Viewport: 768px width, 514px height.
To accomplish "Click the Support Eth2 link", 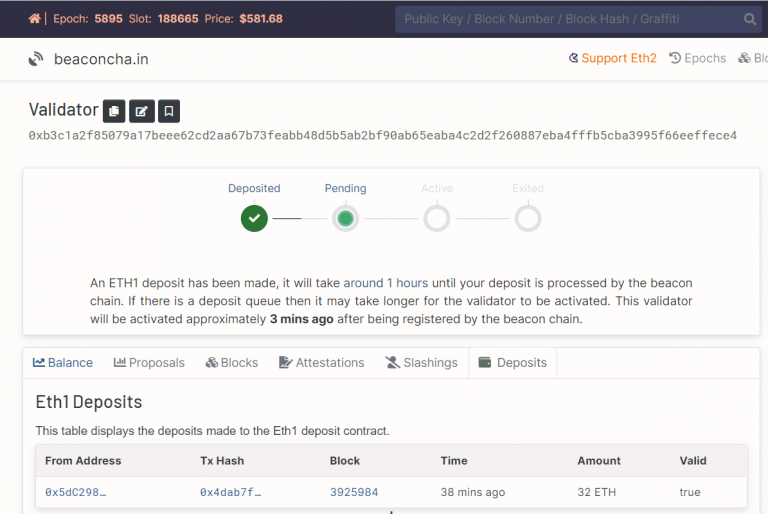I will click(613, 58).
